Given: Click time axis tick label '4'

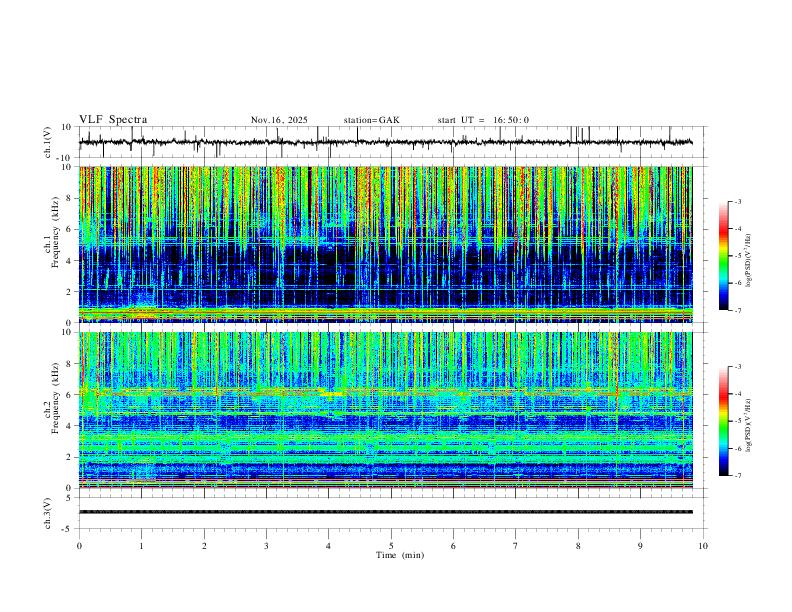Looking at the screenshot, I should pyautogui.click(x=329, y=546).
